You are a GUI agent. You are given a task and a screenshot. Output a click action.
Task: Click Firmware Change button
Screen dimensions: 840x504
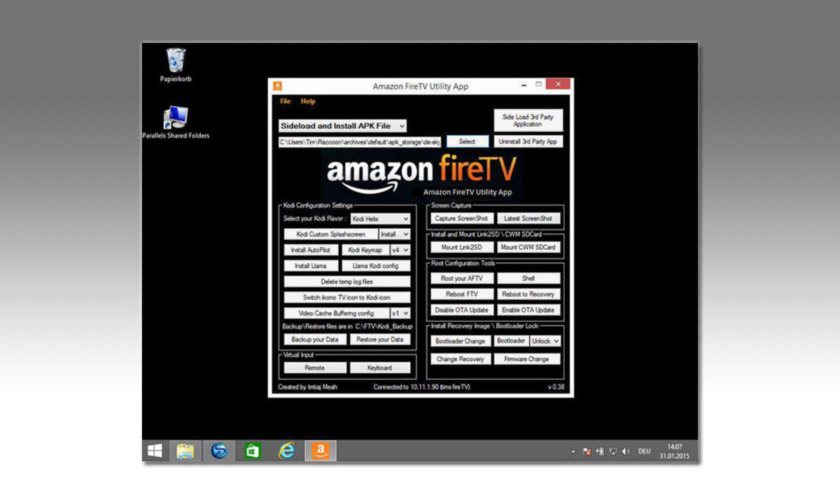click(527, 359)
